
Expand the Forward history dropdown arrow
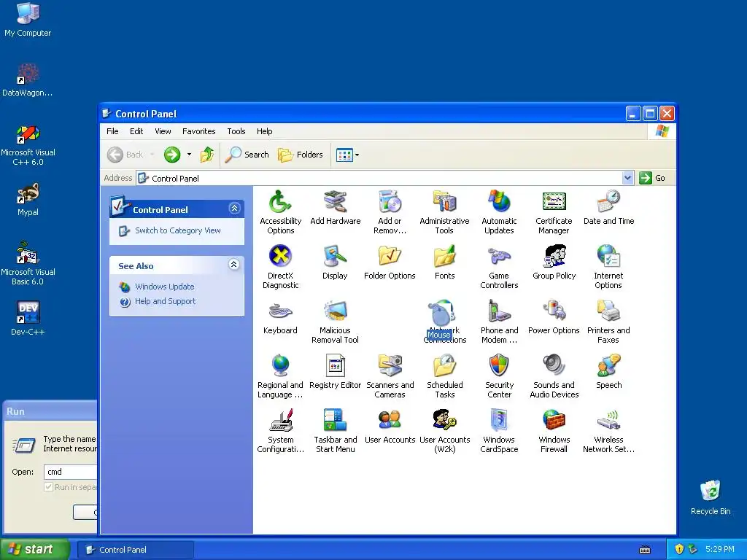tap(189, 155)
